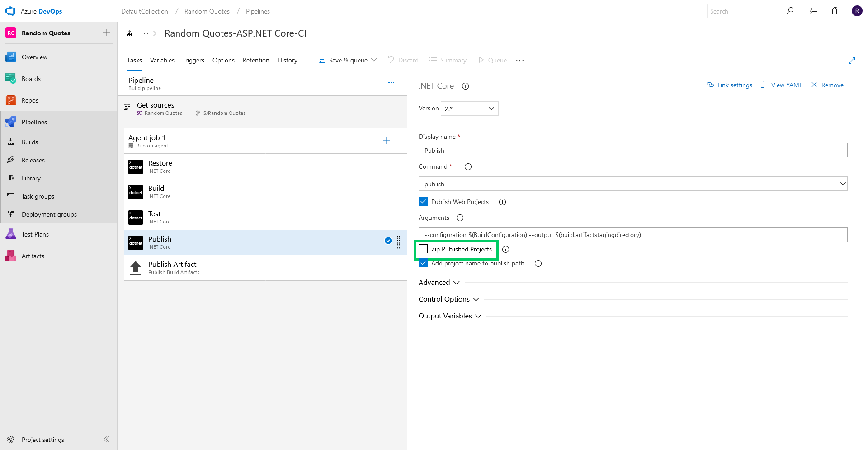Click Link settings

[729, 85]
